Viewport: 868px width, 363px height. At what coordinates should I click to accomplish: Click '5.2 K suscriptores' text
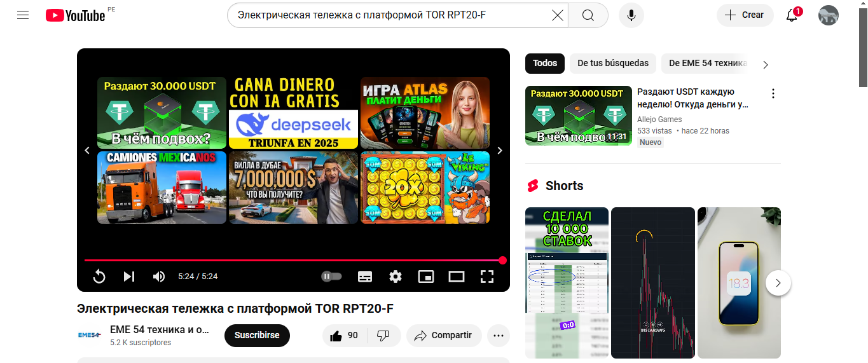click(141, 343)
